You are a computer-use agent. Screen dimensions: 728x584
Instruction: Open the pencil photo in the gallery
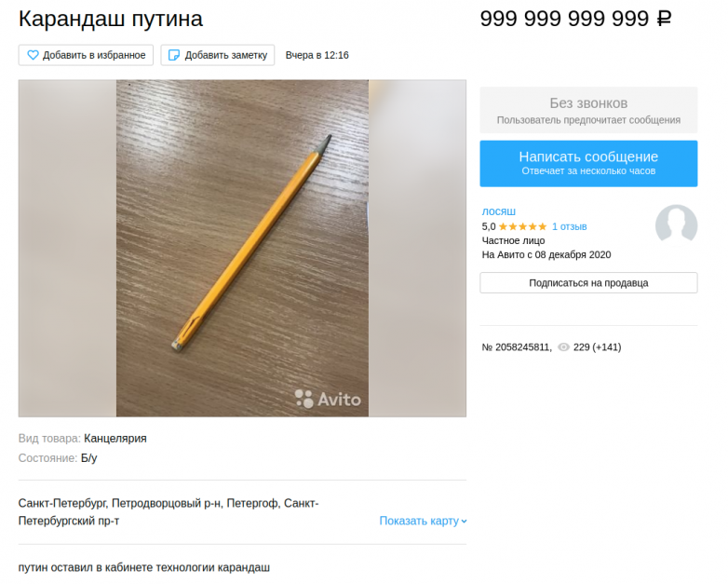point(242,248)
